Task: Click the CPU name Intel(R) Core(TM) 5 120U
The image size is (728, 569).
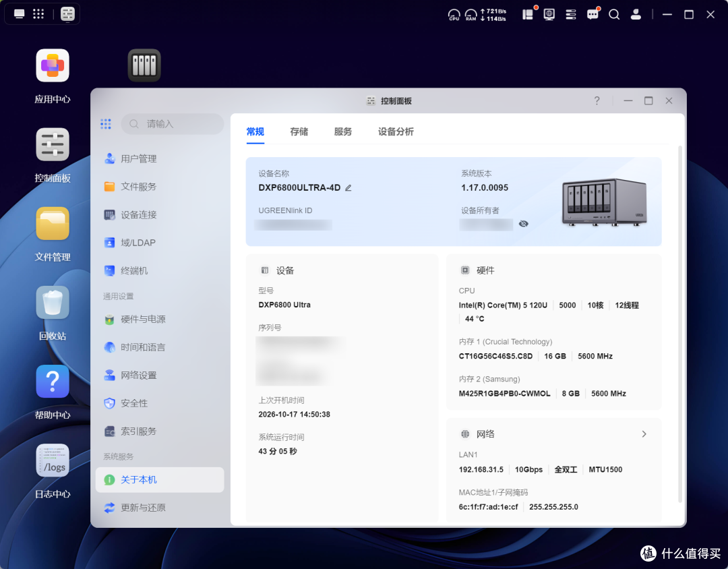Action: click(503, 305)
